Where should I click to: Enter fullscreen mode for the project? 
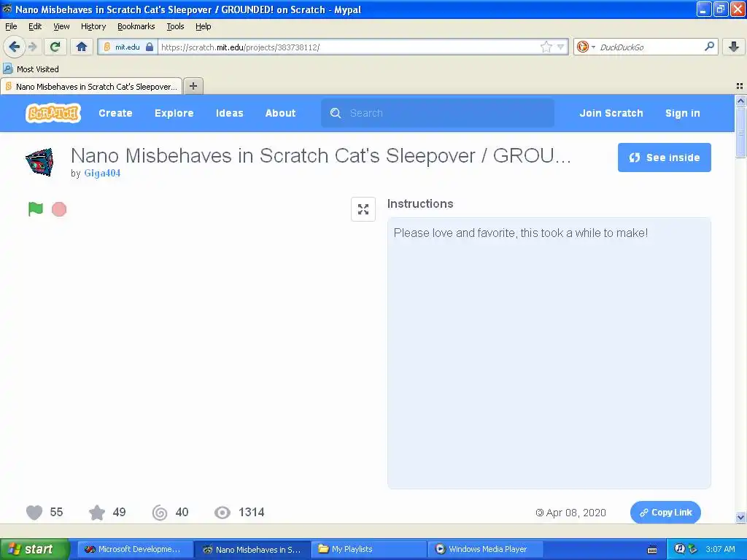click(x=363, y=209)
